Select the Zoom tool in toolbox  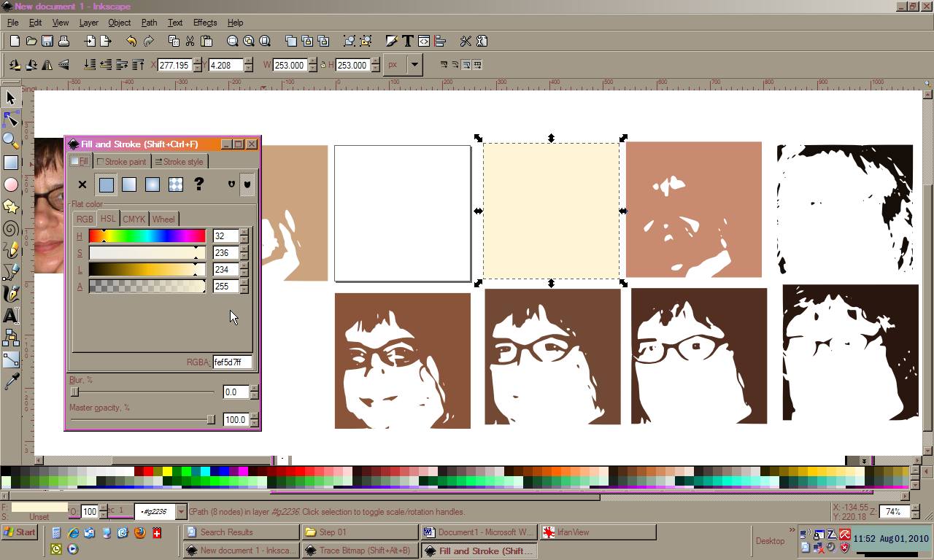10,140
